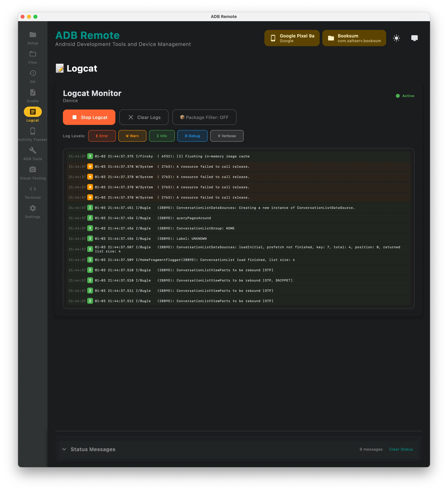The height and width of the screenshot is (491, 448).
Task: Open the Google Pixel 9a device selector
Action: pyautogui.click(x=292, y=38)
